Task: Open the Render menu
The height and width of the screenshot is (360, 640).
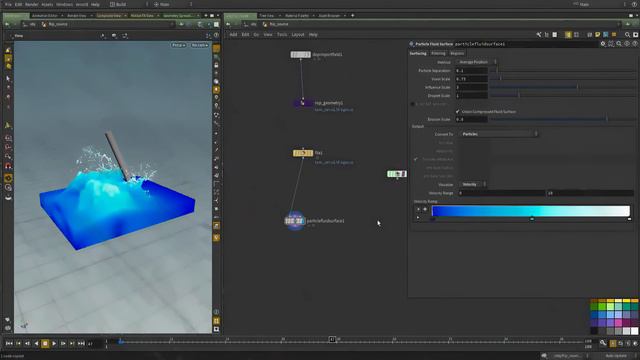Action: pyautogui.click(x=31, y=4)
